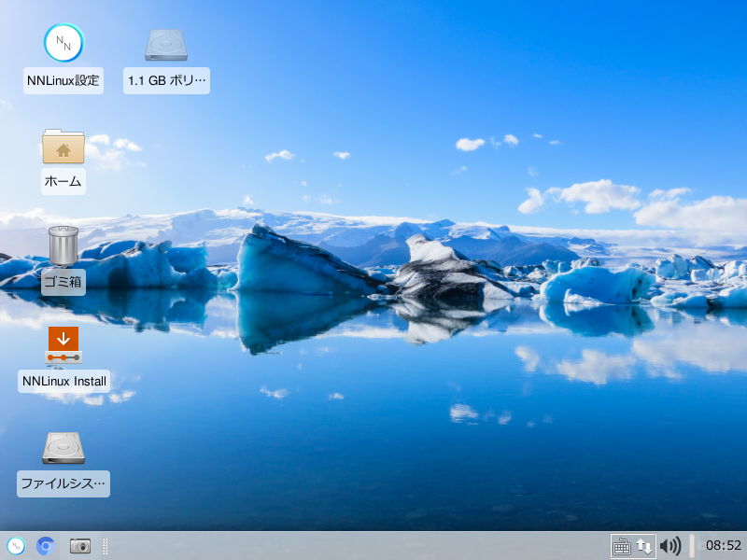The image size is (747, 560).
Task: Click the 08:52 clock in taskbar
Action: click(x=723, y=546)
